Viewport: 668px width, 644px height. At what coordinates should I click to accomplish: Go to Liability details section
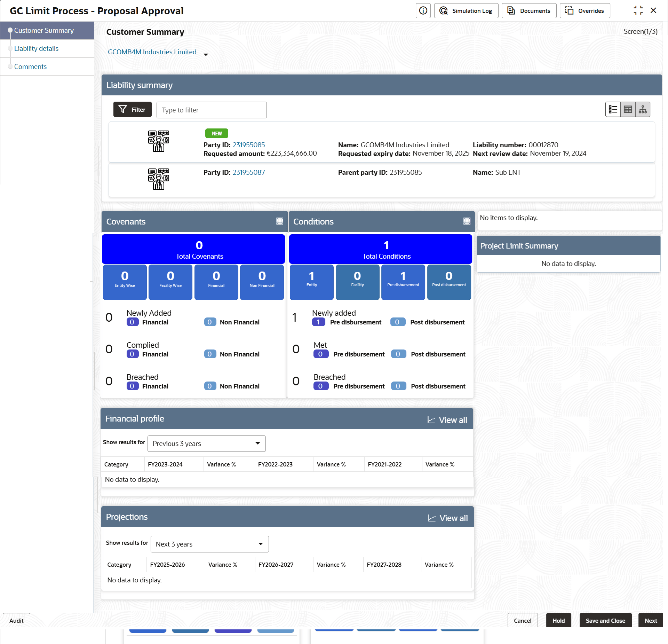[36, 48]
